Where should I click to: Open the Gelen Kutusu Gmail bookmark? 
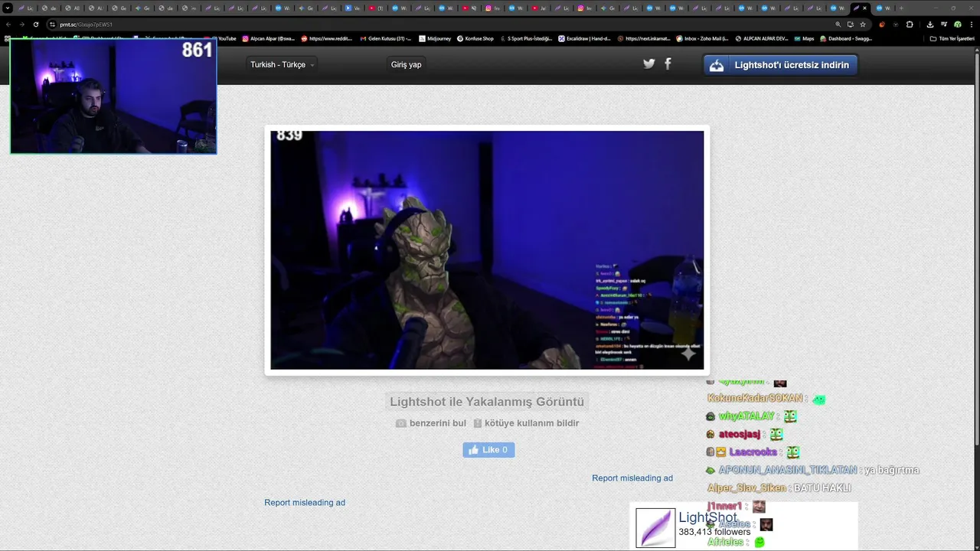(385, 38)
